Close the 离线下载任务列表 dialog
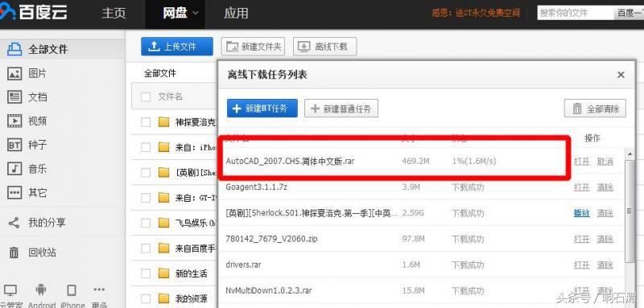 tap(621, 75)
